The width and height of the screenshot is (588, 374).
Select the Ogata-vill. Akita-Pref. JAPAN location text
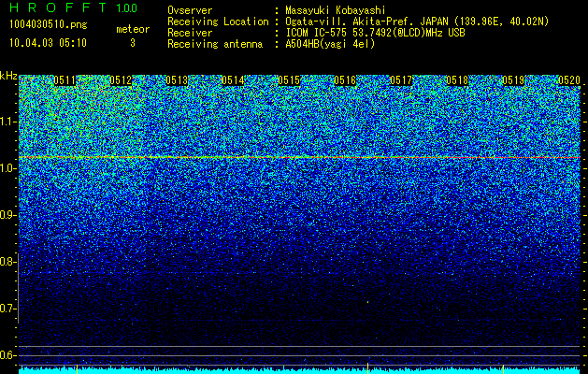coord(417,22)
